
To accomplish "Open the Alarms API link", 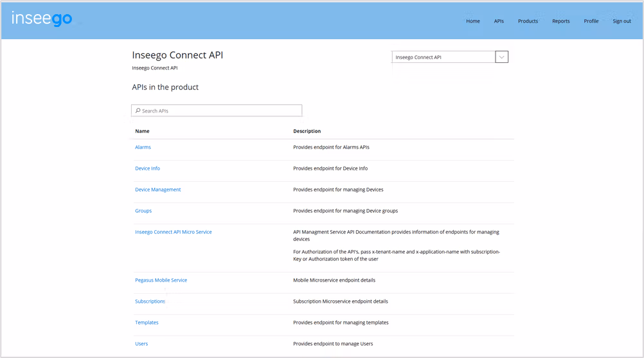I will (143, 147).
